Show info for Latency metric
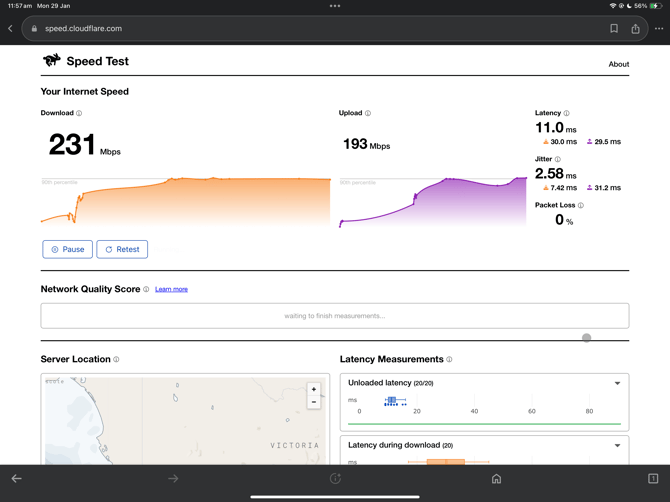The image size is (670, 502). [x=567, y=114]
